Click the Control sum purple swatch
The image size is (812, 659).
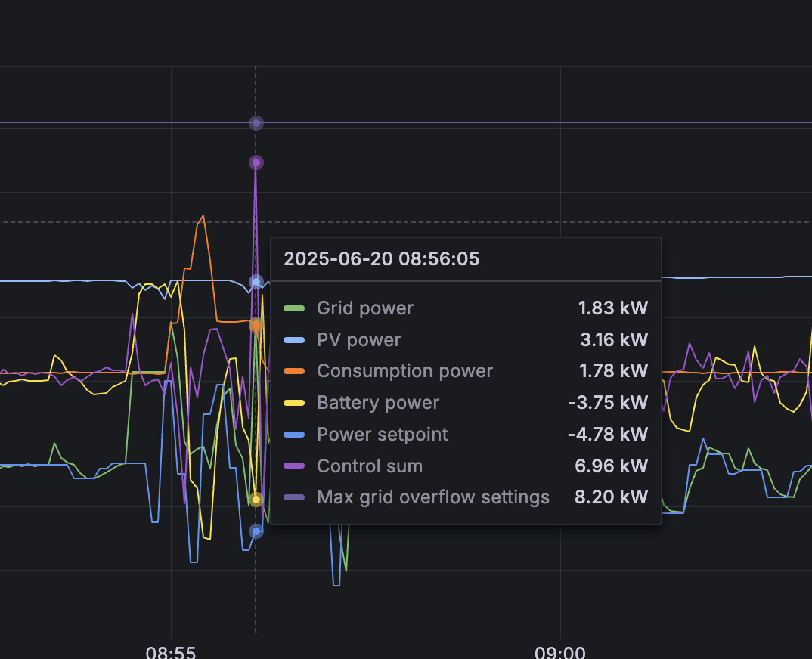point(293,466)
